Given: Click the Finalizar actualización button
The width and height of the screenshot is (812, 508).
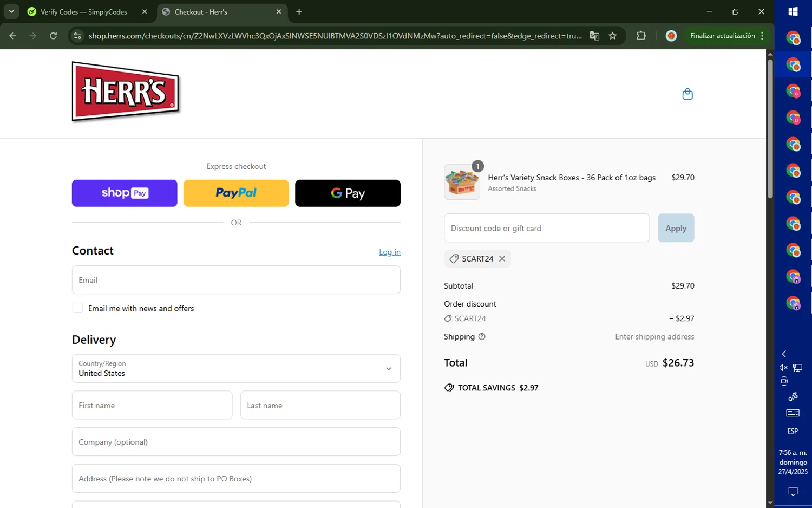Looking at the screenshot, I should tap(723, 36).
